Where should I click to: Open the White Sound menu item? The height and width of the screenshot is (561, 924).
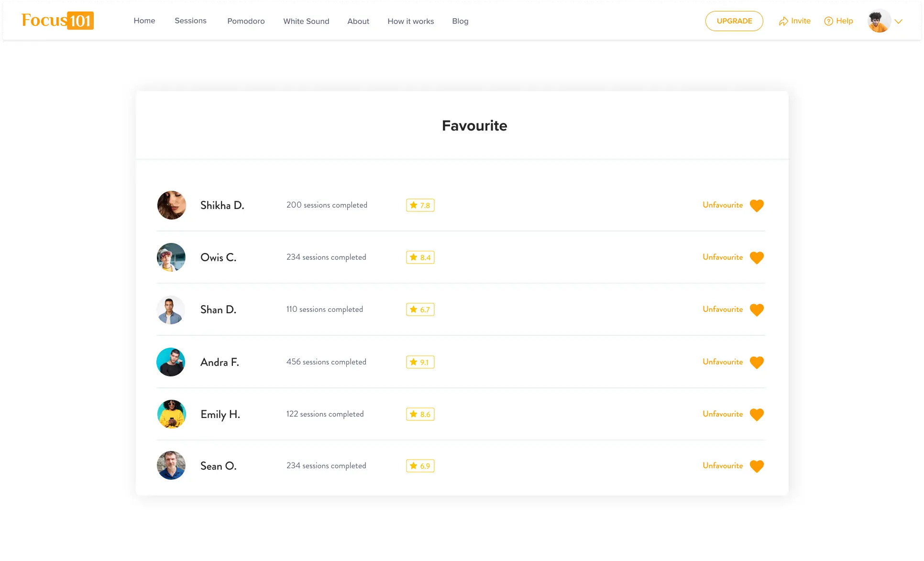(x=306, y=21)
